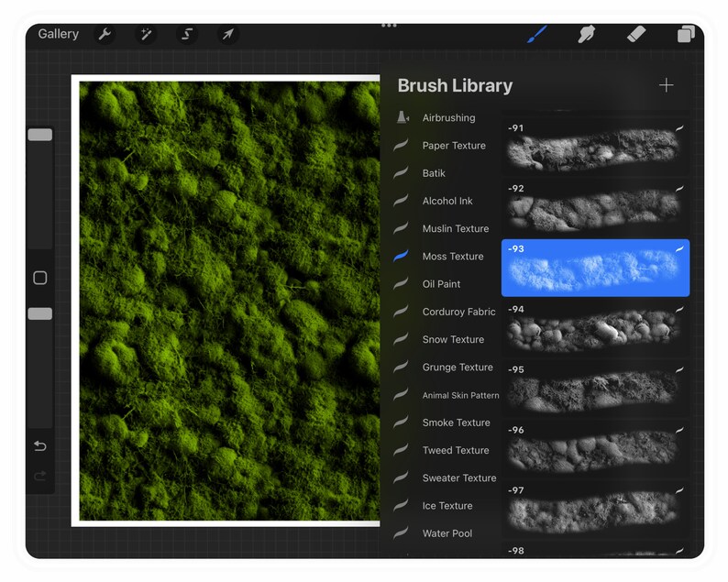Choose brush -96 preview

595,449
